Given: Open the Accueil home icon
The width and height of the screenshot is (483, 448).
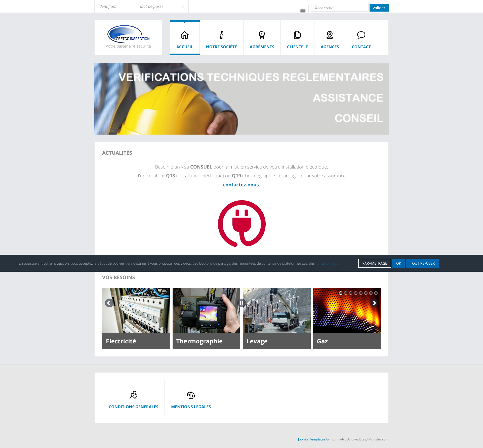Looking at the screenshot, I should click(184, 35).
